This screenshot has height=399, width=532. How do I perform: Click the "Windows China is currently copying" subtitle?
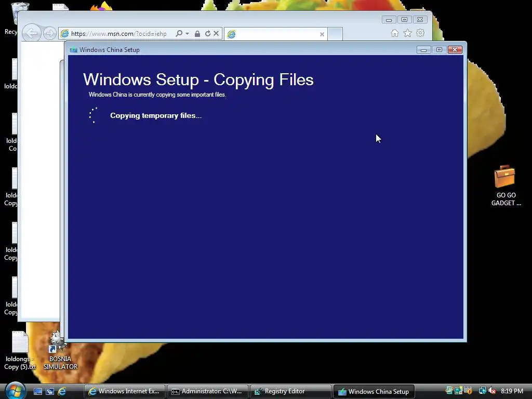coord(157,95)
